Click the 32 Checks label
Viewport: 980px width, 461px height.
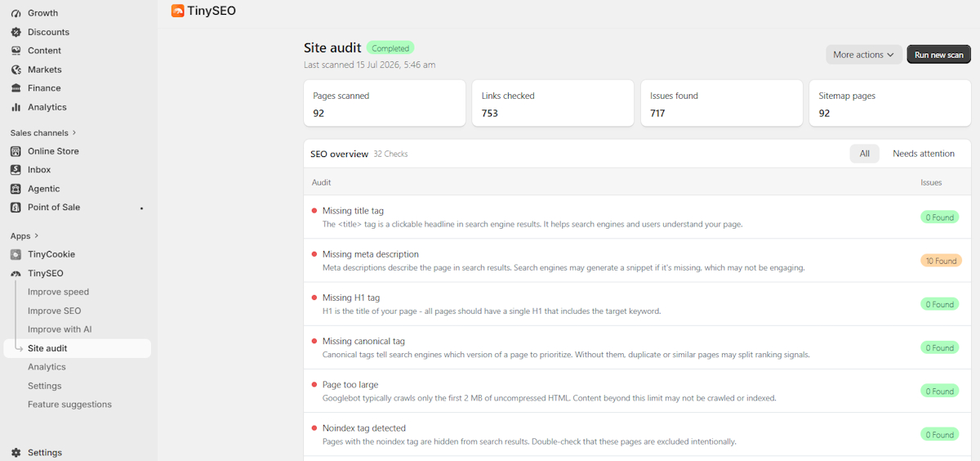coord(390,154)
